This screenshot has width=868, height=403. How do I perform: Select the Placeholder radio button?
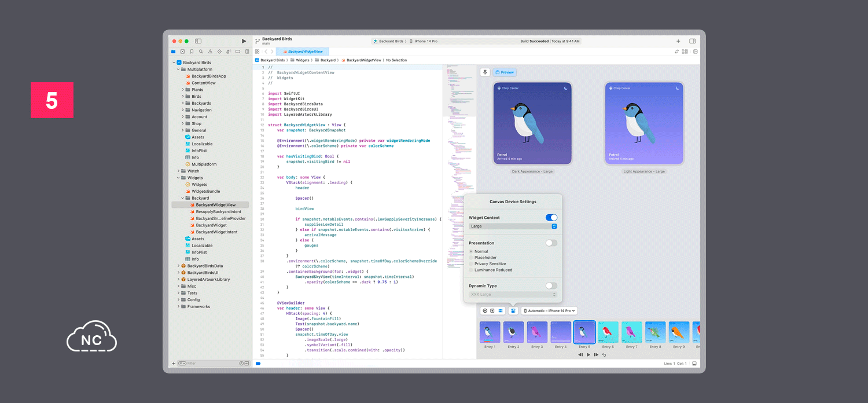point(471,258)
